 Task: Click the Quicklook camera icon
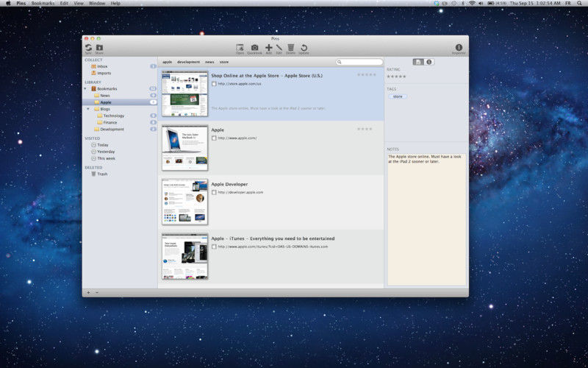[254, 48]
